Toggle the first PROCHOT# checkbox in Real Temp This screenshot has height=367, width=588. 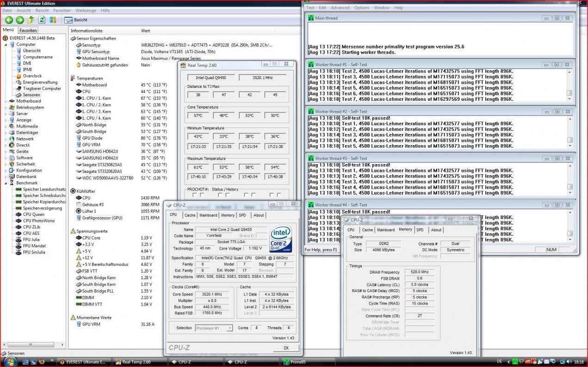click(x=194, y=195)
